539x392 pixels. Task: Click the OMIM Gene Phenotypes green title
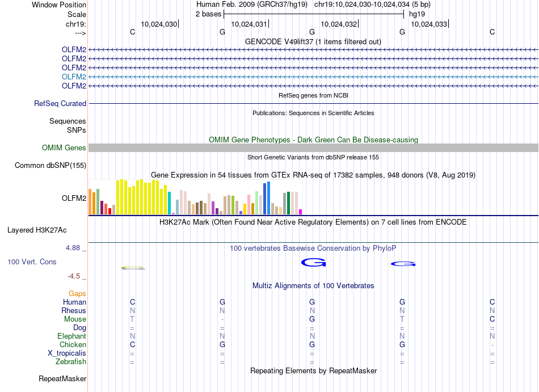tap(314, 140)
